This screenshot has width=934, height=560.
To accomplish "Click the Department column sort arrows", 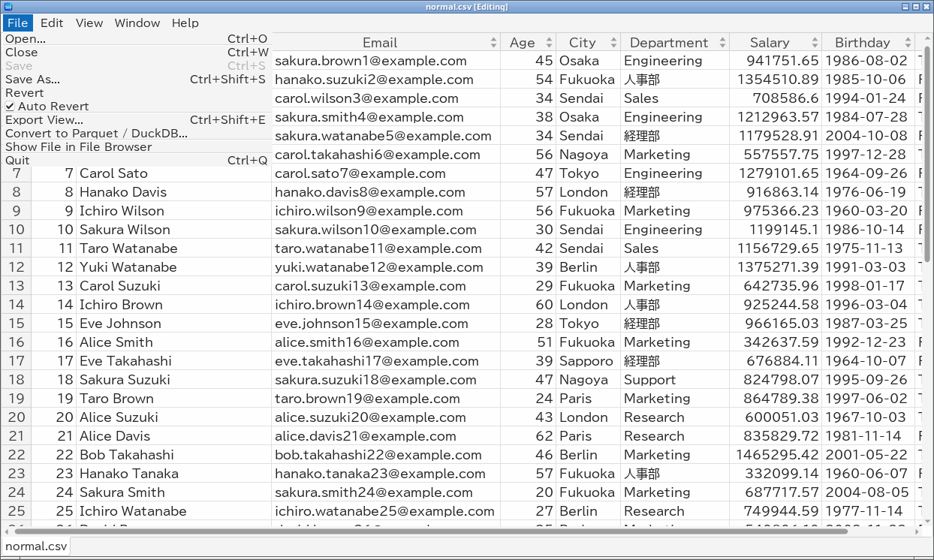I will (722, 43).
